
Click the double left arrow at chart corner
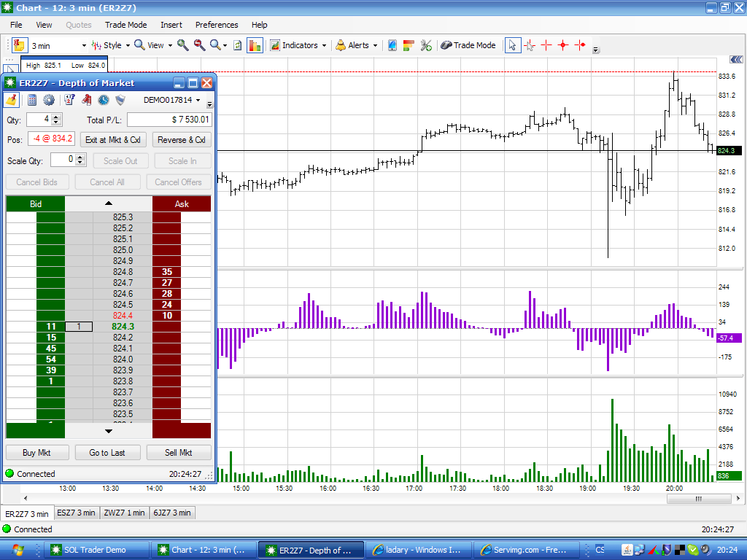[736, 60]
